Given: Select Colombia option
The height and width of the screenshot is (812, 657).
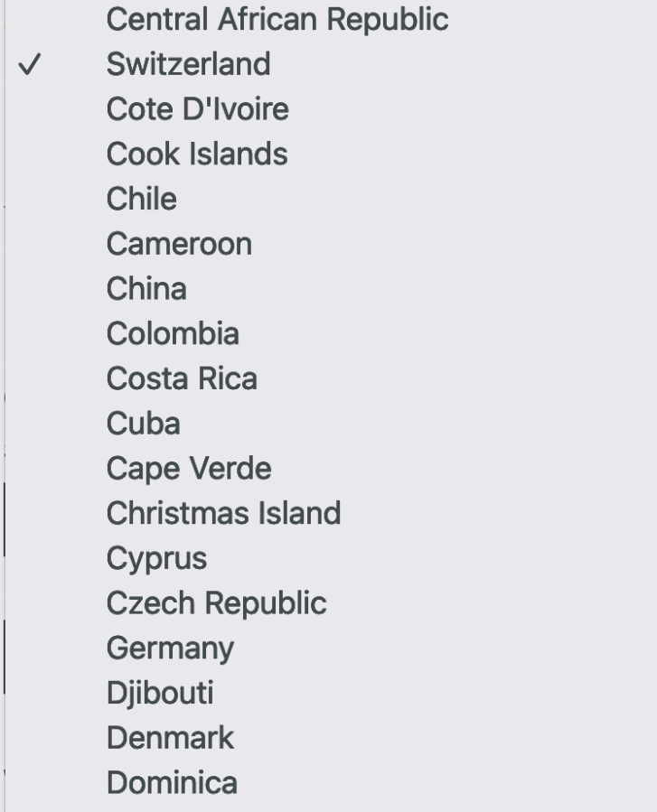Looking at the screenshot, I should 173,333.
